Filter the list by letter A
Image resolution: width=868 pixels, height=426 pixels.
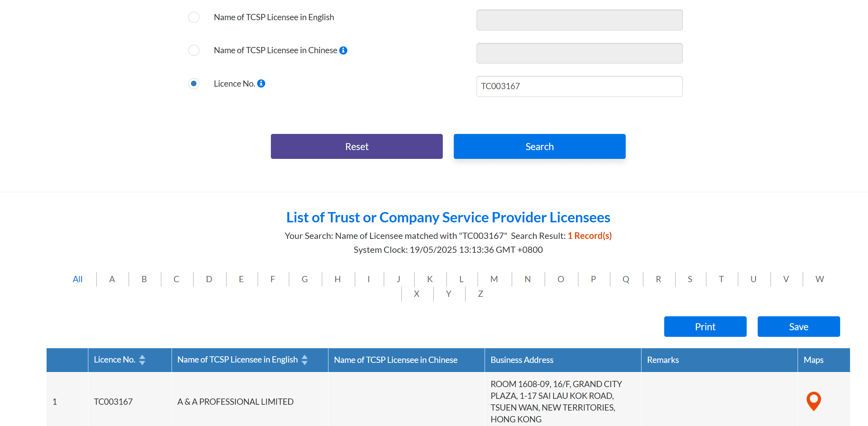112,279
